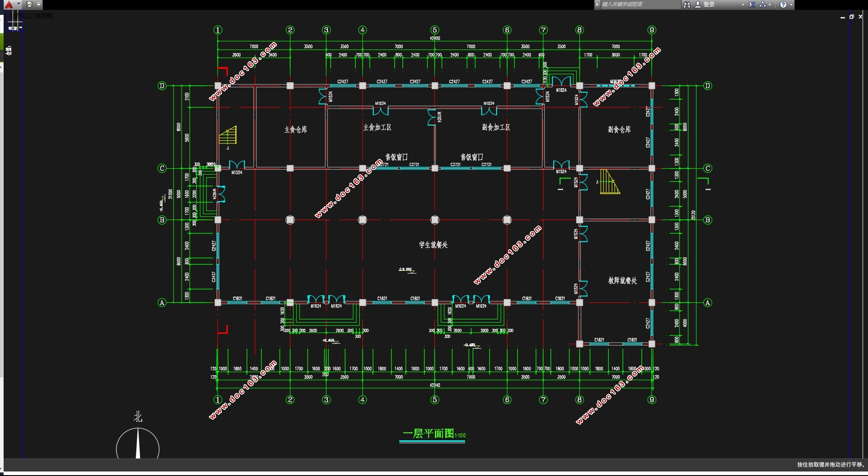Click the A360 triangle connect icon
The image size is (868, 476).
(x=763, y=4)
